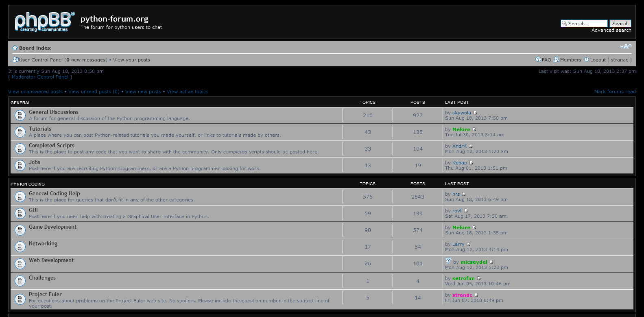Logout of the stranac account
This screenshot has height=317, width=644.
(611, 60)
